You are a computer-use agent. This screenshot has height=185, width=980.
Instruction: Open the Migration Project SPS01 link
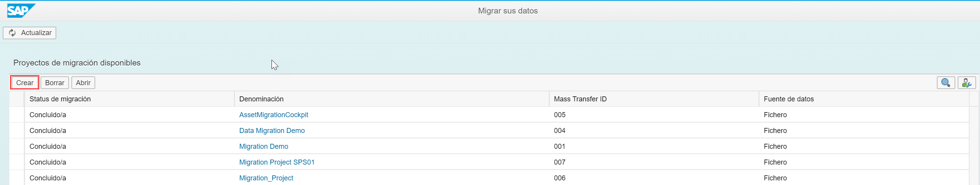pos(277,162)
